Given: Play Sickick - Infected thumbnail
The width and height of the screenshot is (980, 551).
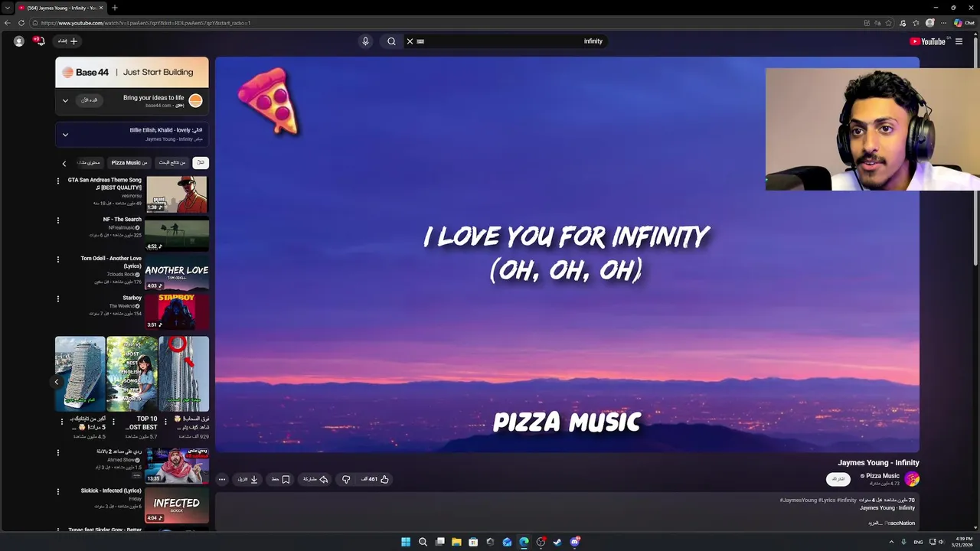Looking at the screenshot, I should [x=177, y=505].
